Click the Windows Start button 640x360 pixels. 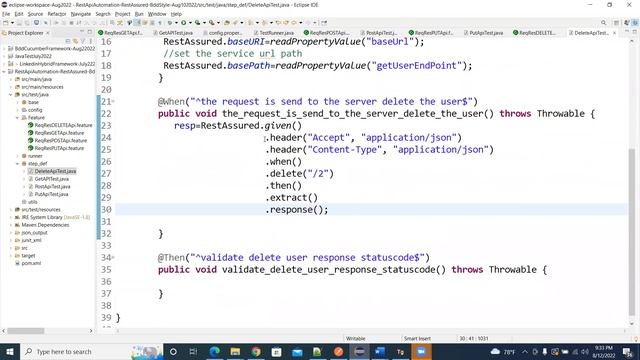pos(10,351)
